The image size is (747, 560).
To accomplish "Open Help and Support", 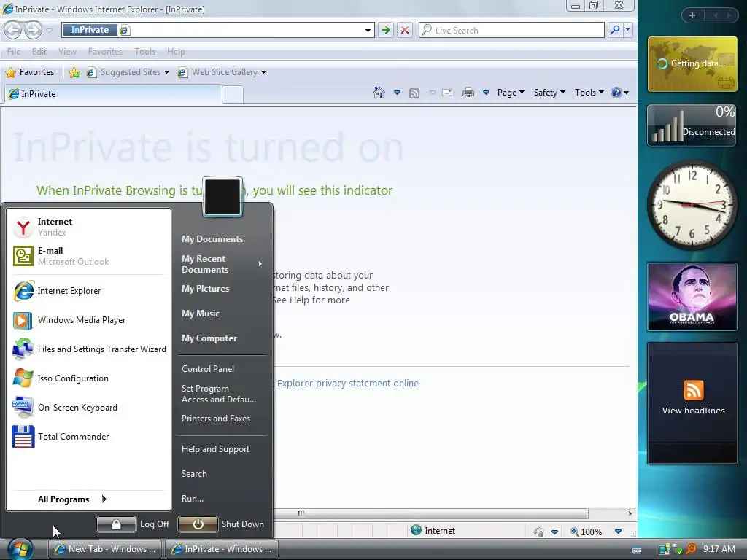I will tap(215, 449).
